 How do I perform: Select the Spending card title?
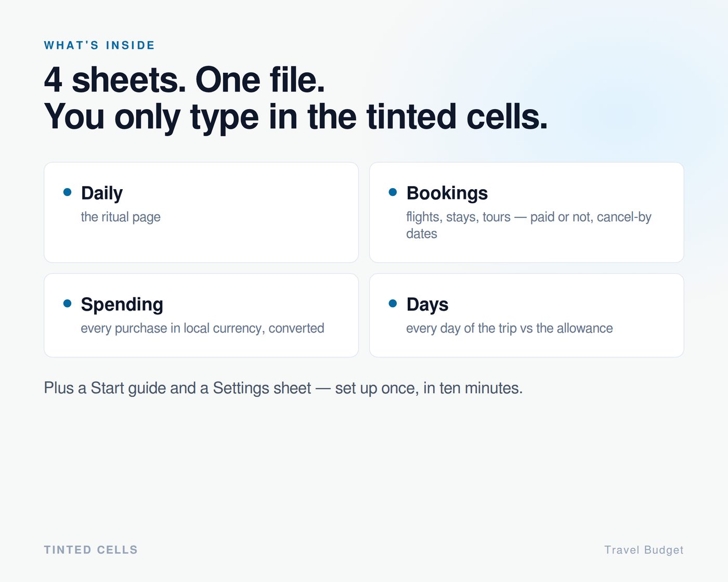pyautogui.click(x=122, y=305)
